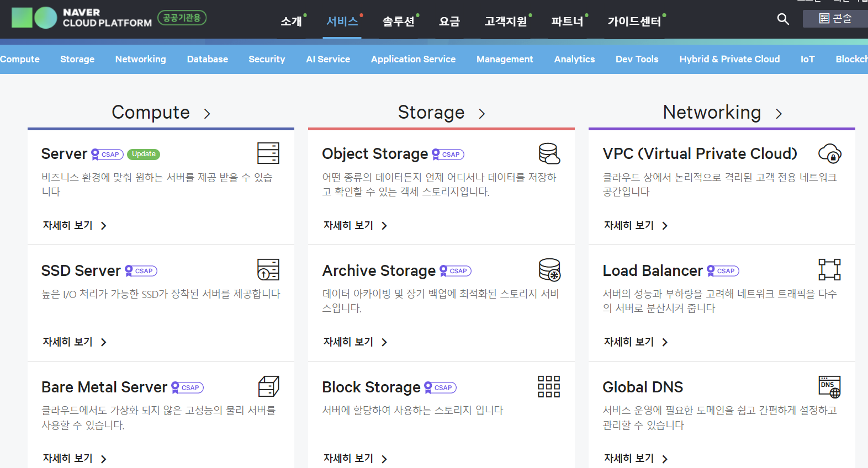Click the Bare Metal Server box icon
868x468 pixels.
point(268,386)
